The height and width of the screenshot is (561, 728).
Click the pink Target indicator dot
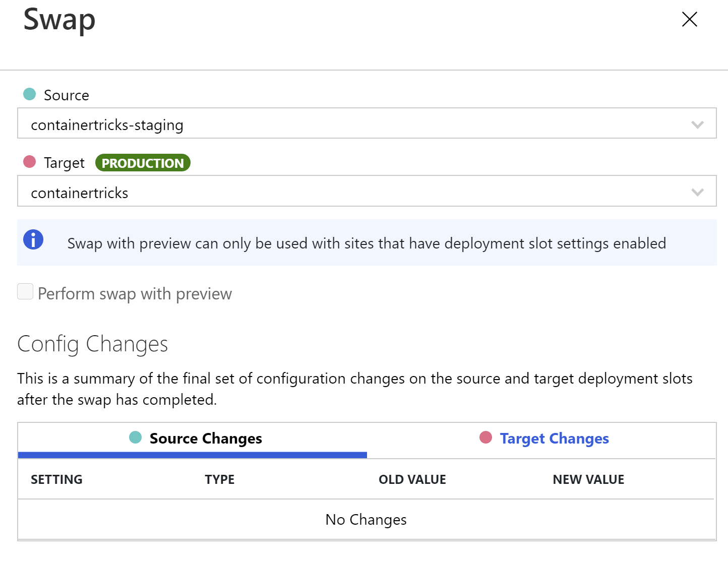(30, 161)
